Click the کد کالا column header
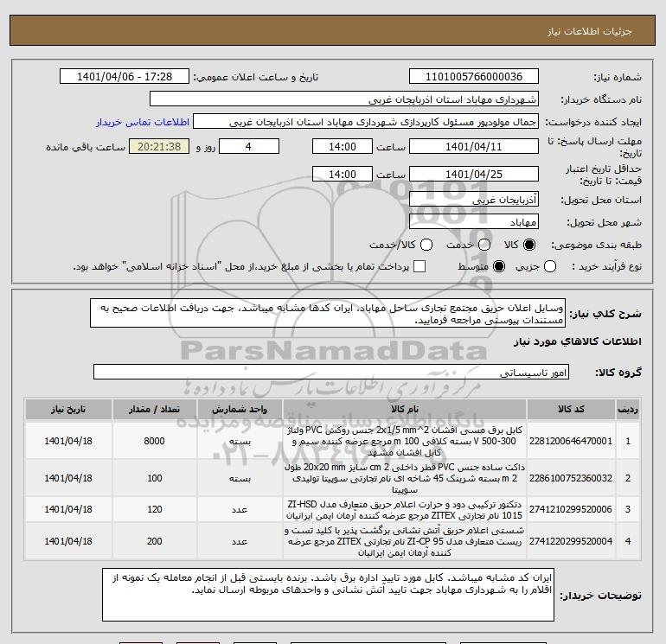 pyautogui.click(x=571, y=409)
